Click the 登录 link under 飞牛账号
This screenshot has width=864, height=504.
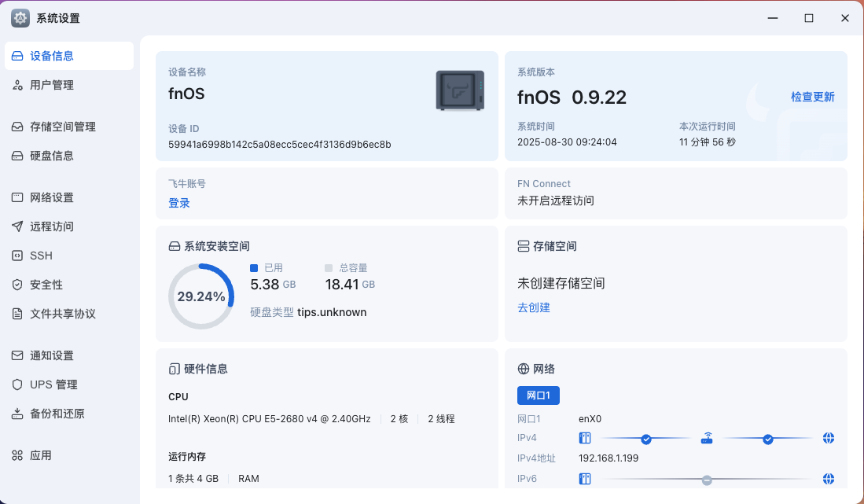click(179, 204)
